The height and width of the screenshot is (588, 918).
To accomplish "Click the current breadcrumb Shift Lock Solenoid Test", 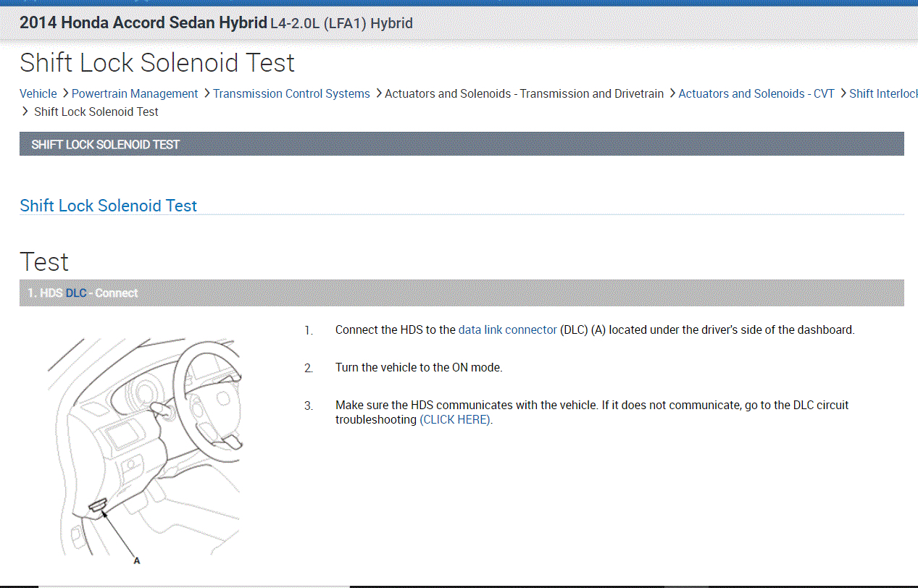I will click(x=96, y=112).
